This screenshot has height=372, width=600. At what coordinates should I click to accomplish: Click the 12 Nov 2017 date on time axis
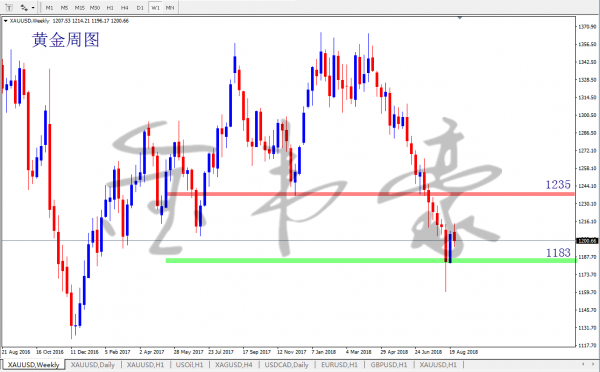(292, 352)
